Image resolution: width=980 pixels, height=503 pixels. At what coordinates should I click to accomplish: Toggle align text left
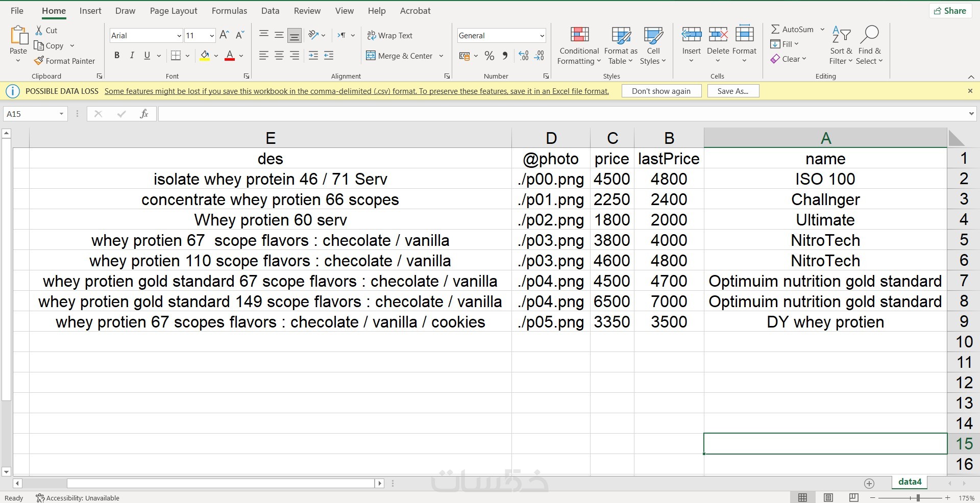(x=263, y=56)
